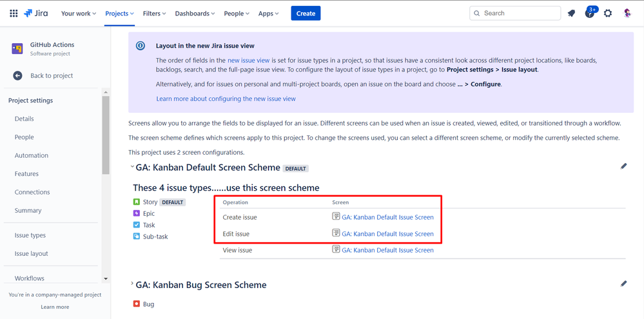Click screen icon in Edit issue row
Screen dimensions: 644x319
[x=336, y=233]
